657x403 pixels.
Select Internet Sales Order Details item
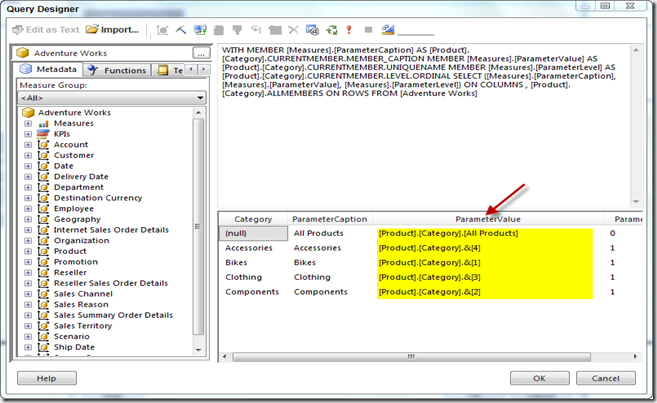click(x=111, y=230)
